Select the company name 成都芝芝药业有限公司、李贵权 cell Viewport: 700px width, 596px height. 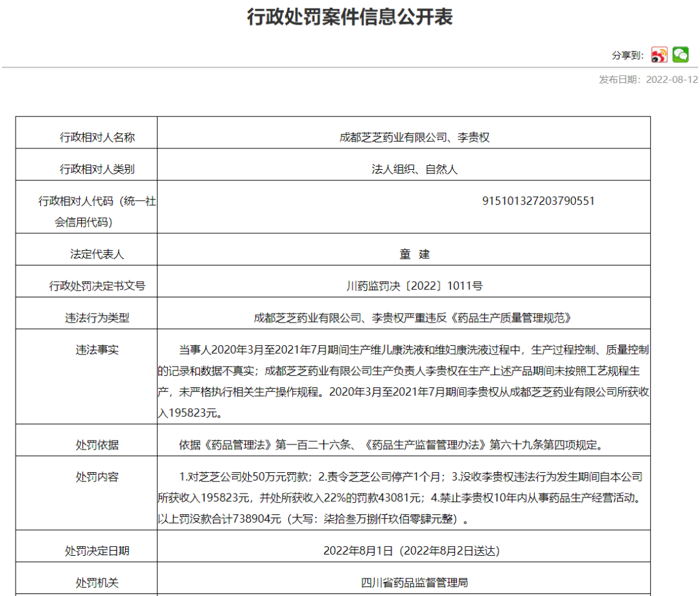pos(415,137)
